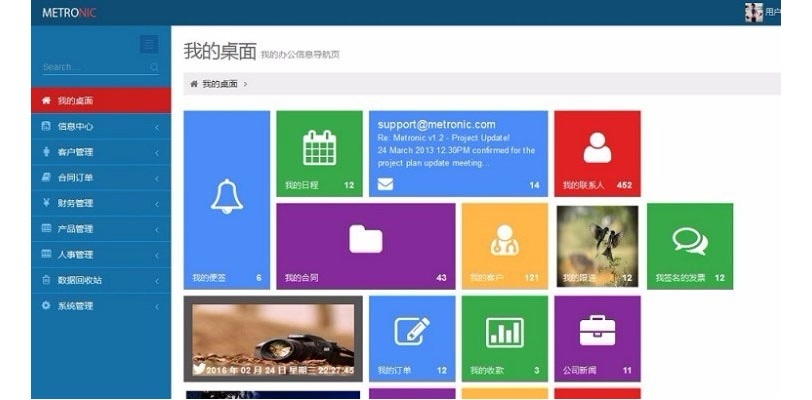
Task: Open the folder icon tile 我的合同
Action: pyautogui.click(x=365, y=239)
